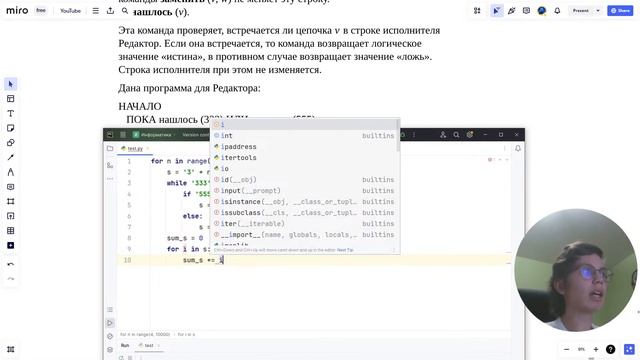Click the miro logo
The width and height of the screenshot is (640, 360).
[17, 11]
